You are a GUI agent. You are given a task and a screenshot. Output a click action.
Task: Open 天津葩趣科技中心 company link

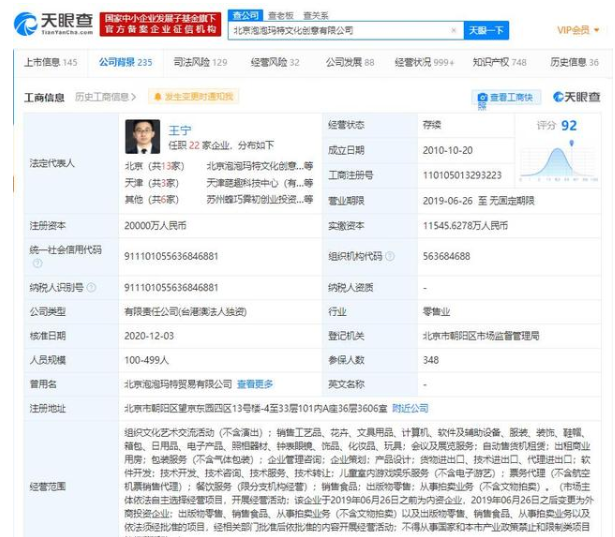260,183
